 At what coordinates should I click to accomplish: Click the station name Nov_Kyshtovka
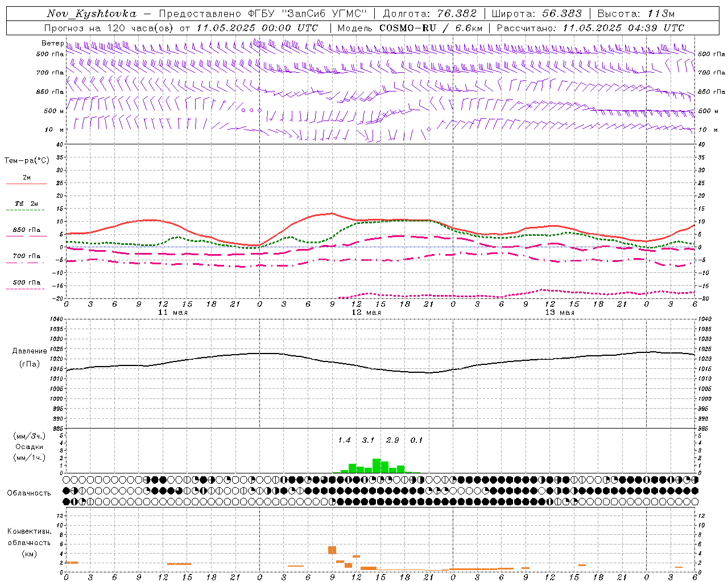tap(92, 14)
